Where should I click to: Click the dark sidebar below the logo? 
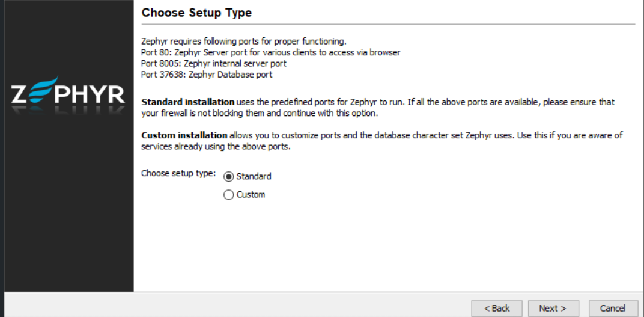(68, 211)
